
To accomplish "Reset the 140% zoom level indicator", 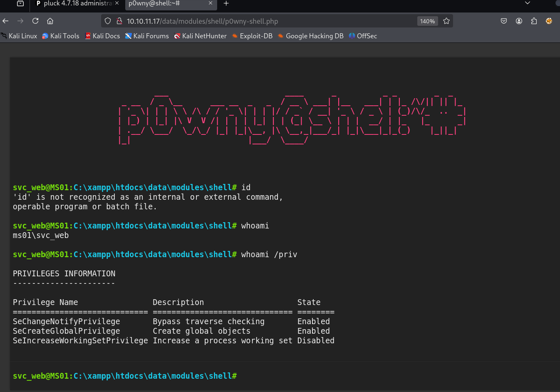I will (427, 21).
